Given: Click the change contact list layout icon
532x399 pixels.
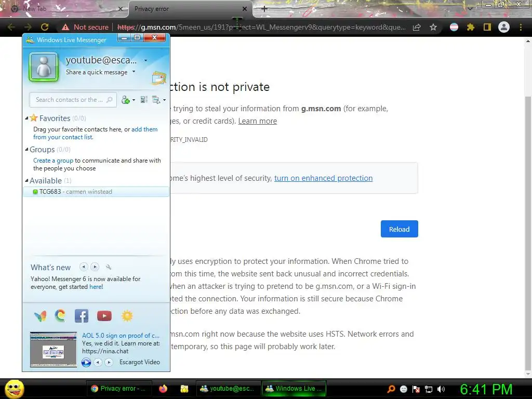Looking at the screenshot, I should click(144, 100).
